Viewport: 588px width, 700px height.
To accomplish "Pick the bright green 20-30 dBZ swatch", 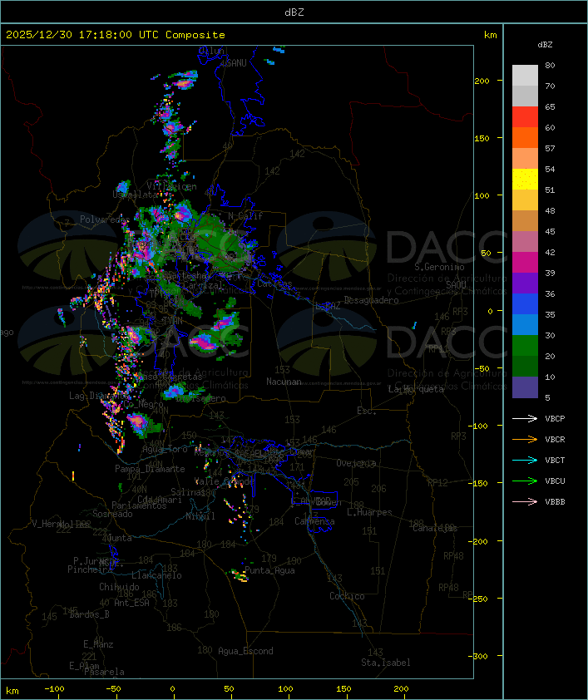I will (525, 346).
